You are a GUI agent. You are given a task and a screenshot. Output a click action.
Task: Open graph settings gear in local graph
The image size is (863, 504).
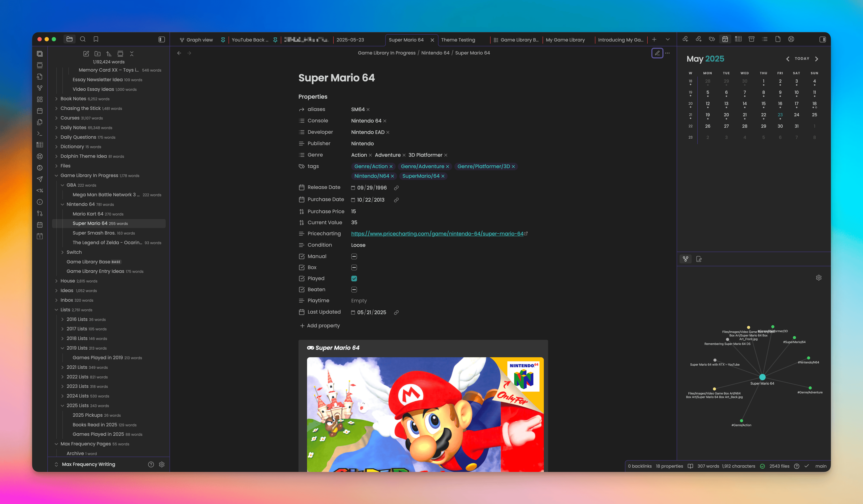click(818, 278)
